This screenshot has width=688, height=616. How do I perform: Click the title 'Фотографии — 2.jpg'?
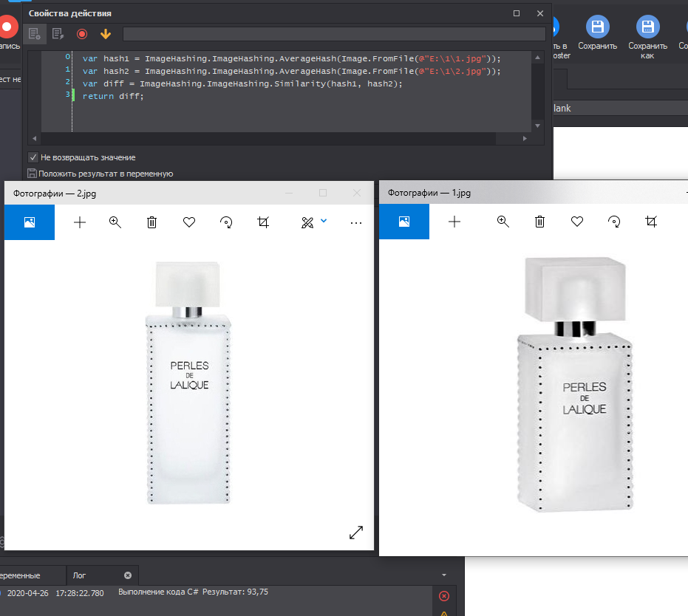(55, 194)
